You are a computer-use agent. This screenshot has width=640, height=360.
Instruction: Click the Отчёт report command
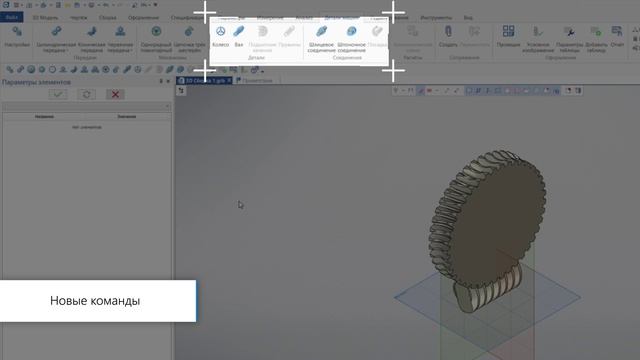617,37
